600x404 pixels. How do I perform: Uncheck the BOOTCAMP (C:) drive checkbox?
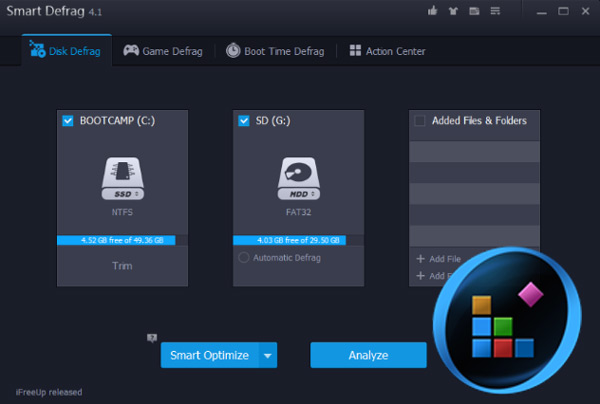point(68,121)
